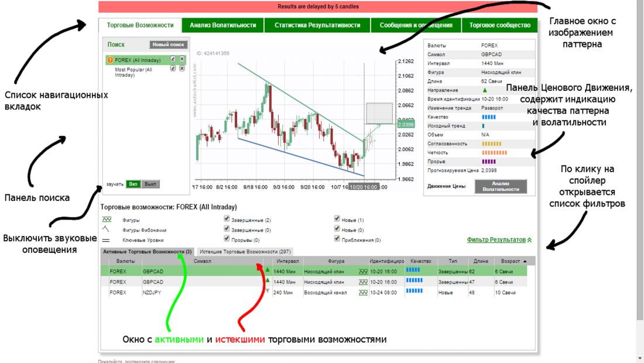
Task: Click the page's vertical scrollbar
Action: click(639, 176)
